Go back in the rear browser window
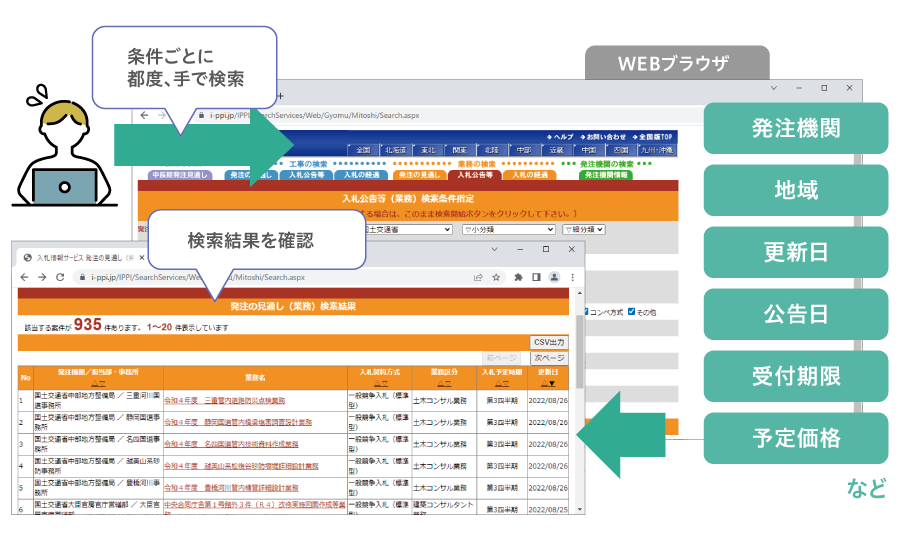 [144, 115]
